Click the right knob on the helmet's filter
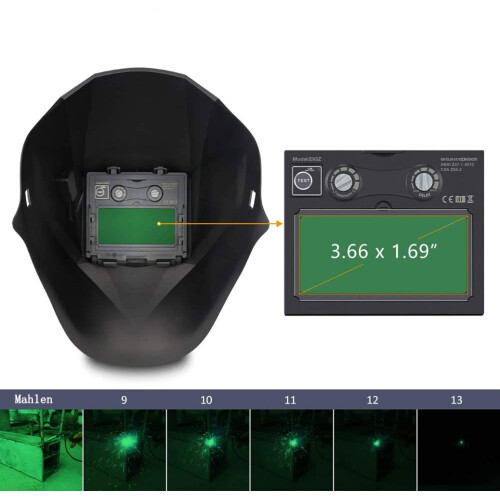Image resolution: width=500 pixels, height=500 pixels. point(155,193)
